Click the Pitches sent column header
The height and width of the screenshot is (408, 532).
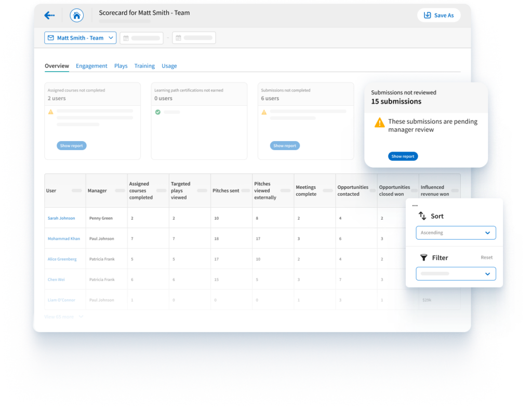[231, 191]
